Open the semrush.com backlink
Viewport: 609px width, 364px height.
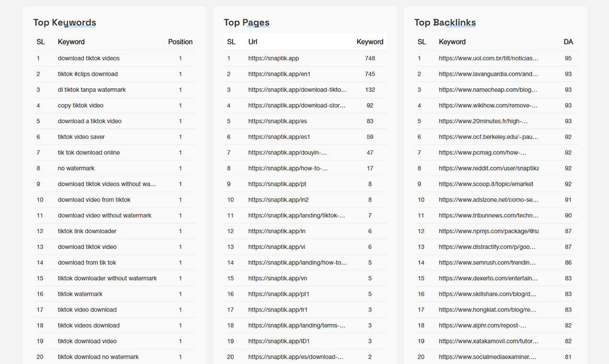487,262
